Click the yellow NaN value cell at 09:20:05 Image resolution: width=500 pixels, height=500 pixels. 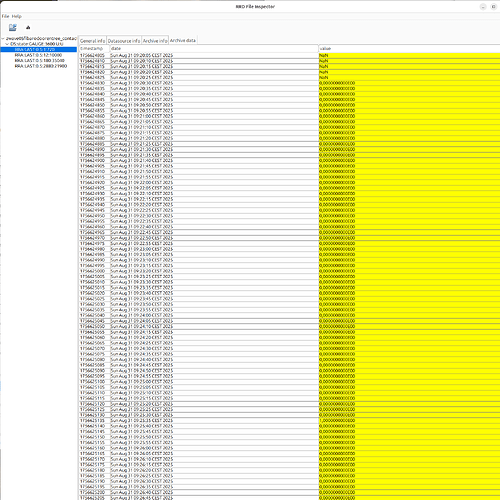coord(409,55)
